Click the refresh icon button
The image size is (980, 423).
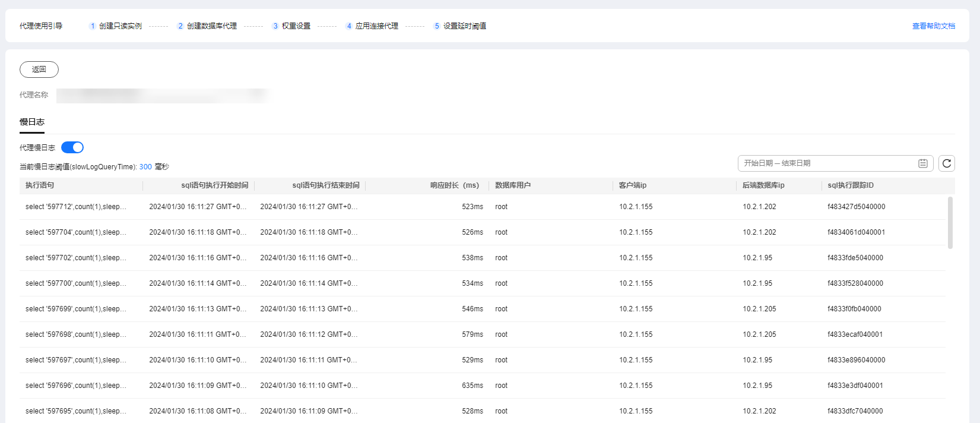tap(946, 163)
